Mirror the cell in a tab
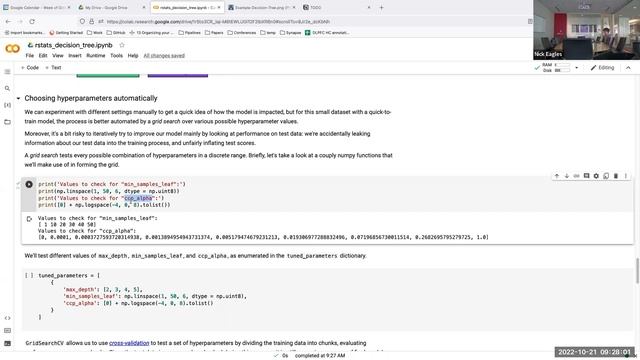640x360 pixels. [x=606, y=176]
